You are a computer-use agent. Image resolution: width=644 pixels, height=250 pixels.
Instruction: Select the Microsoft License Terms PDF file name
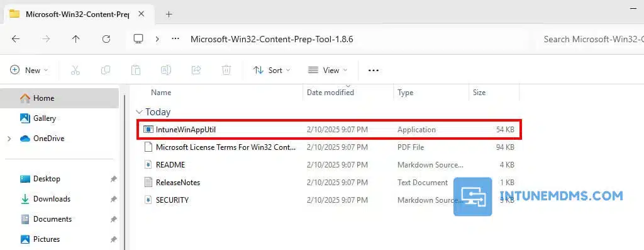click(x=226, y=147)
